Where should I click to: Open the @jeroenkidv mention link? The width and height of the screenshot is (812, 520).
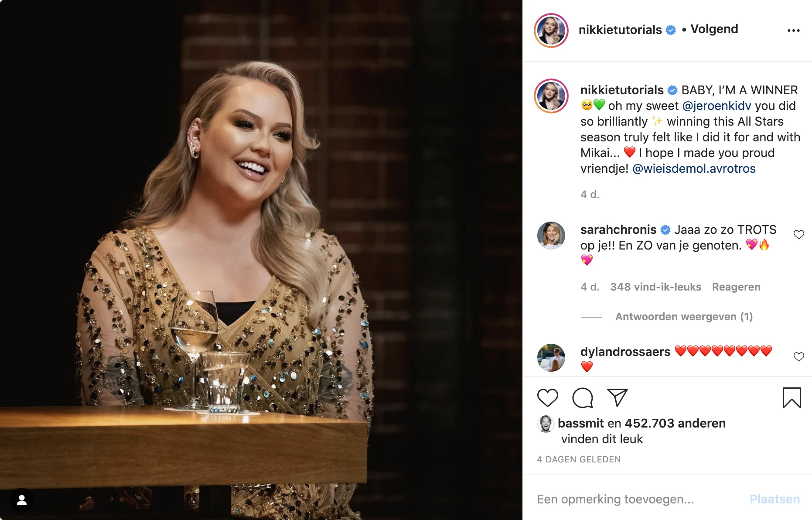point(716,106)
